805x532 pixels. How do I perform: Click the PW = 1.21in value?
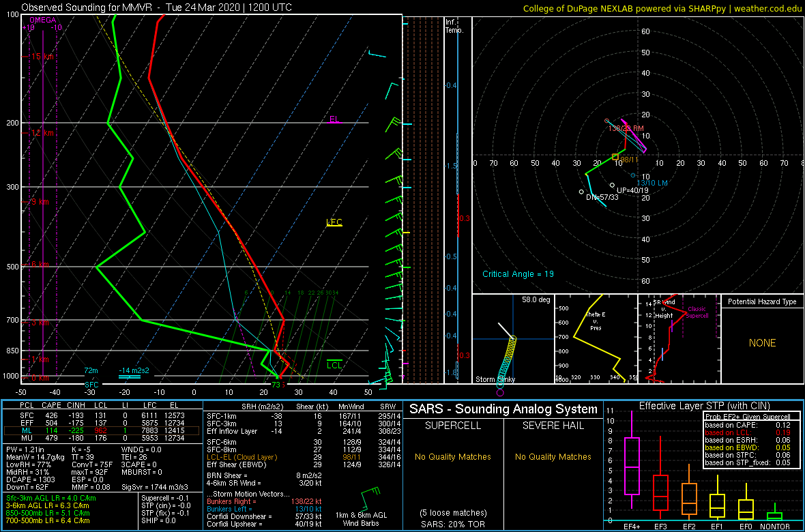pos(26,450)
